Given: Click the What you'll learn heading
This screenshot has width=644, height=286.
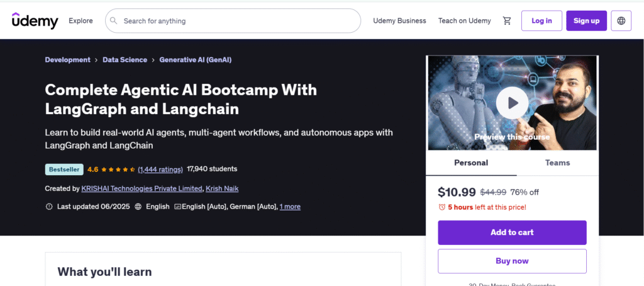Looking at the screenshot, I should point(105,272).
